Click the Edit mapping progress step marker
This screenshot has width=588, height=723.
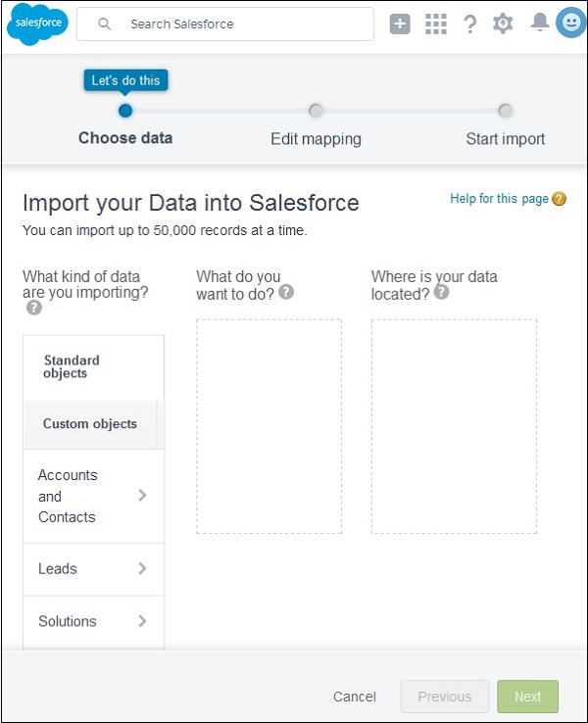click(316, 111)
